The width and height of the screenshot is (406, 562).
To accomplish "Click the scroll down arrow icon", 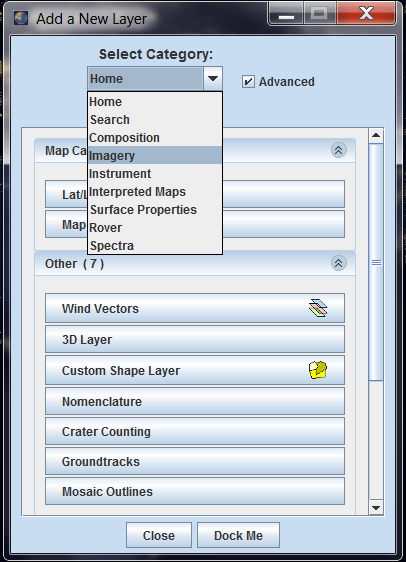I will pos(376,508).
